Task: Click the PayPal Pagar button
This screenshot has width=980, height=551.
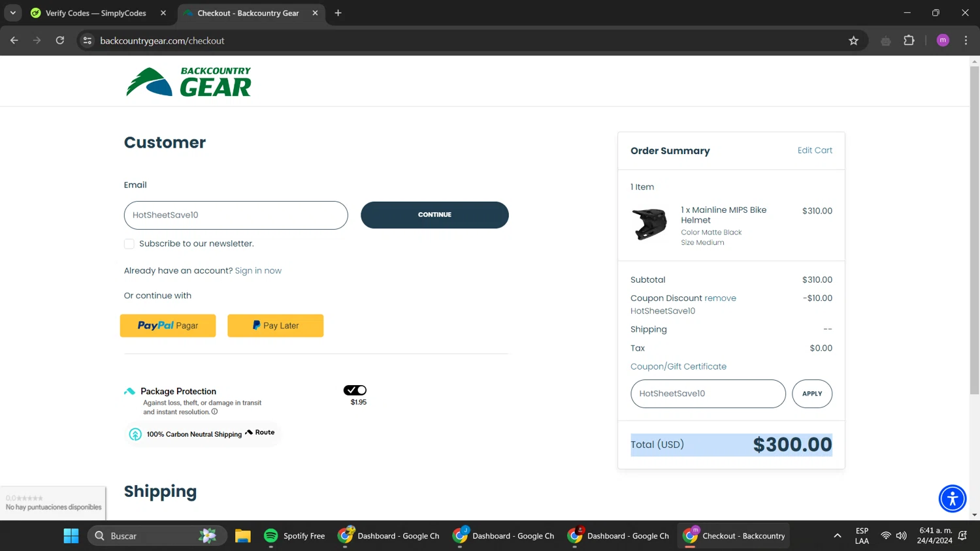Action: [x=168, y=326]
